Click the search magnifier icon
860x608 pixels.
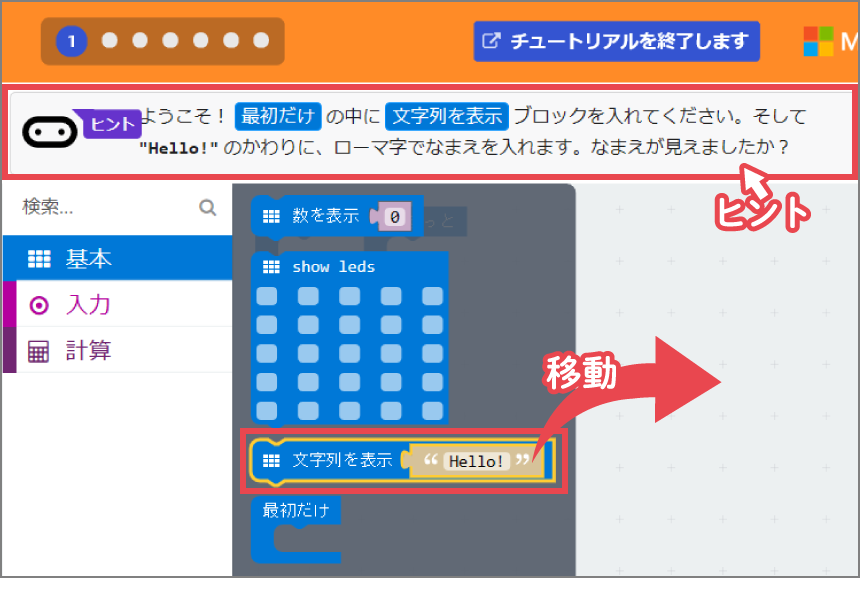[207, 207]
